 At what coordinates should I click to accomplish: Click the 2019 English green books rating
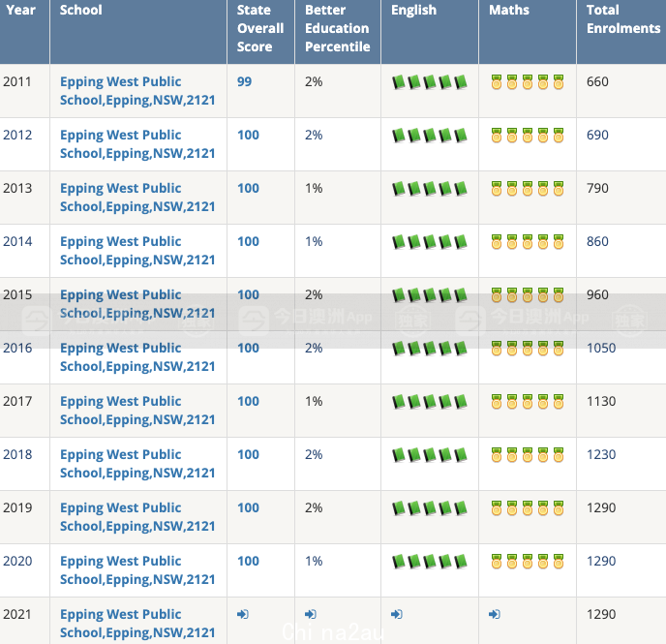coord(430,508)
